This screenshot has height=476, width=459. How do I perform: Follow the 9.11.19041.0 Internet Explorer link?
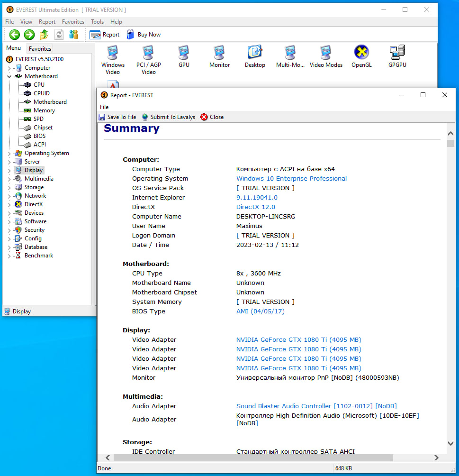click(257, 198)
